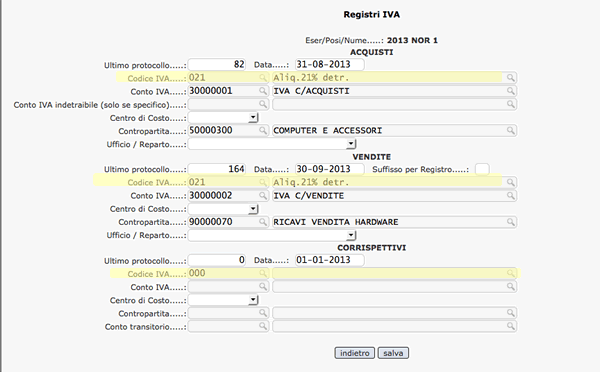
Task: Open Codice IVA code lookup in ACQUISTI
Action: 263,78
